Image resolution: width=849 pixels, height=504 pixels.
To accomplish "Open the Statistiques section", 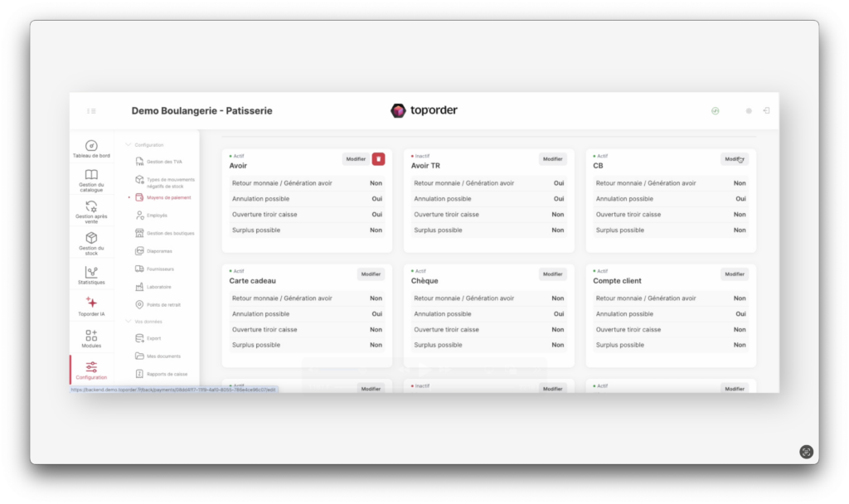I will point(91,275).
